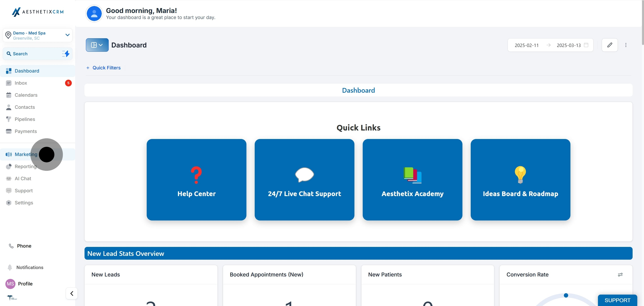Click the blue SUPPORT button
The image size is (644, 306).
tap(617, 300)
